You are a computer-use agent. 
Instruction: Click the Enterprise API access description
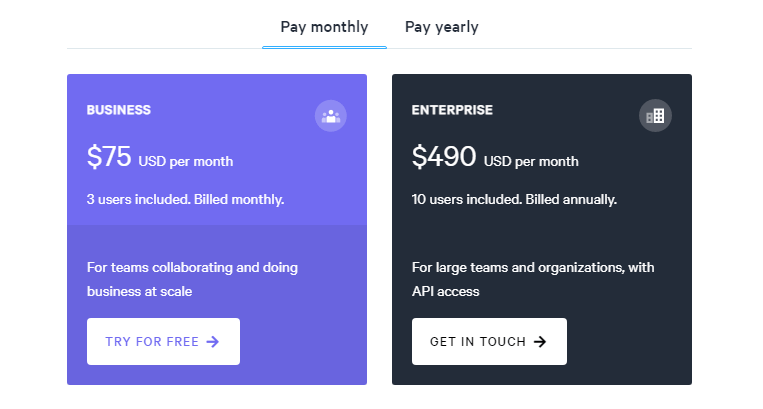(533, 279)
